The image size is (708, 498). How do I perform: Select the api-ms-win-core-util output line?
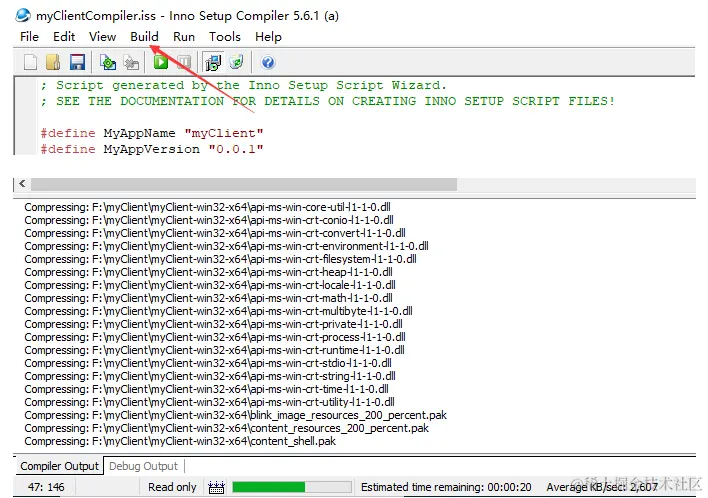(207, 207)
